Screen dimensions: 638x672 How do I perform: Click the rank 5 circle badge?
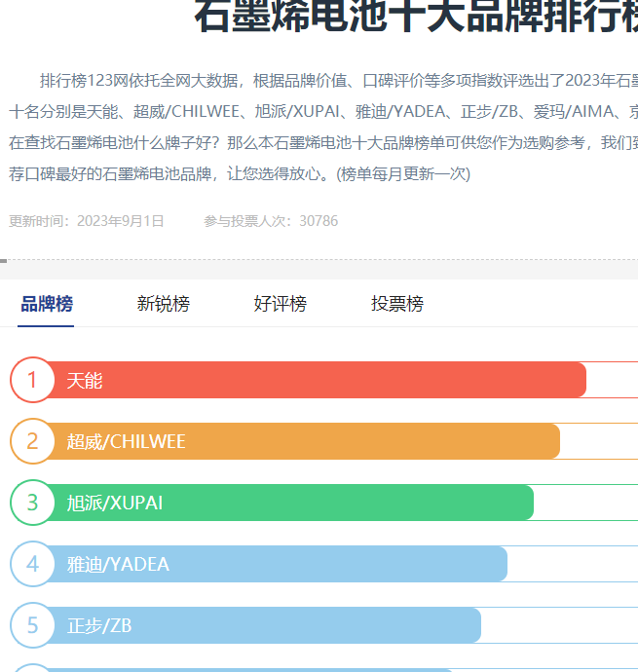32,625
